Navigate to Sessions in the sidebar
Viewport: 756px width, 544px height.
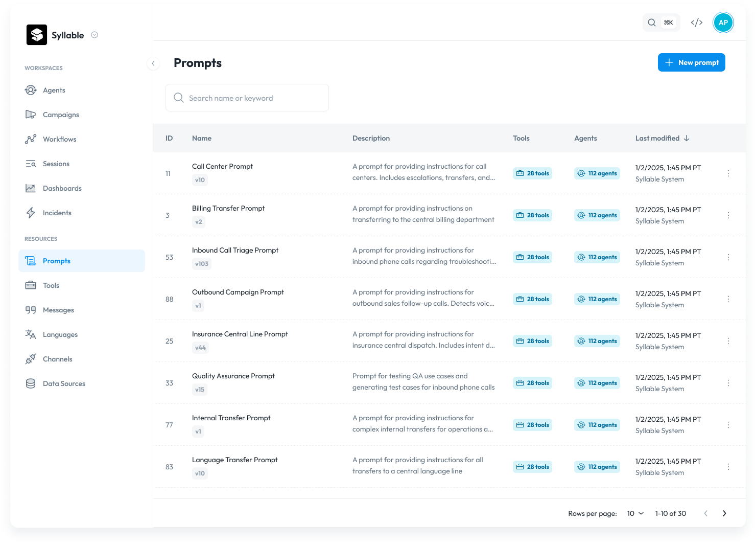82,164
